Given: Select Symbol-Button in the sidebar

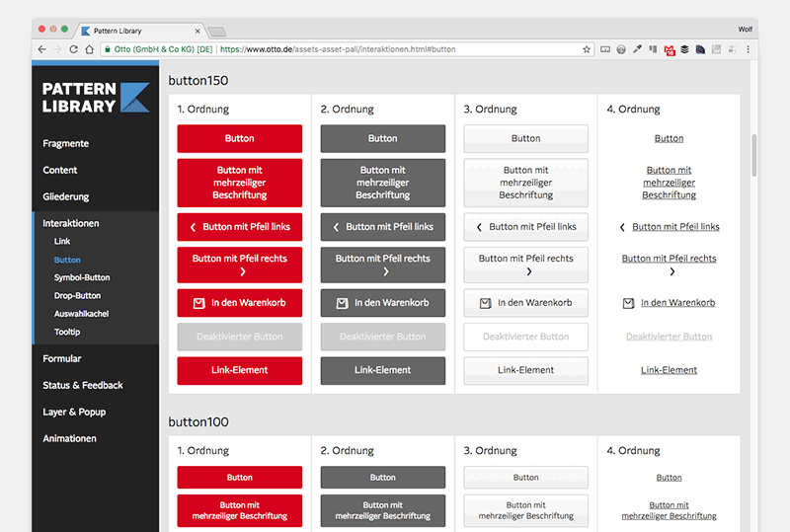Looking at the screenshot, I should click(82, 277).
